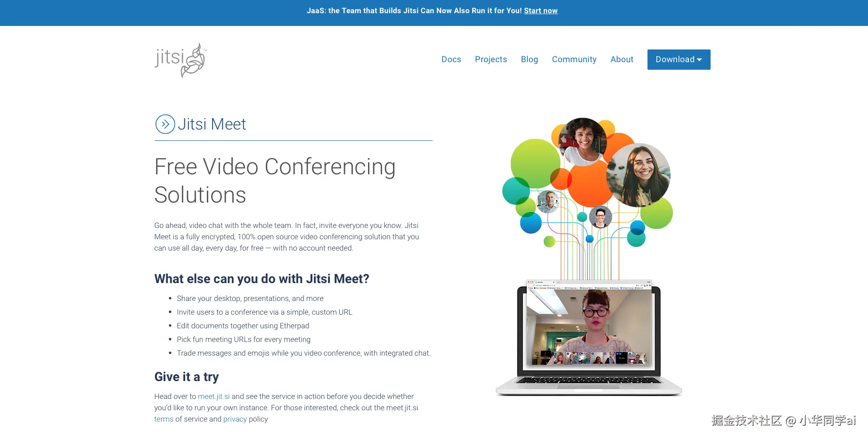Viewport: 868px width, 439px height.
Task: Click 'Invite users to a conference' bullet
Action: pyautogui.click(x=264, y=312)
